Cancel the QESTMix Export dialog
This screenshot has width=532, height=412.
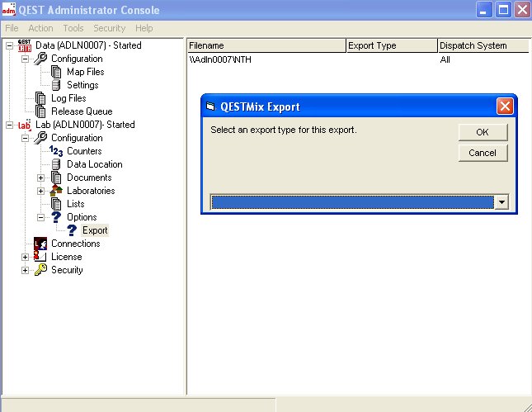[x=483, y=153]
